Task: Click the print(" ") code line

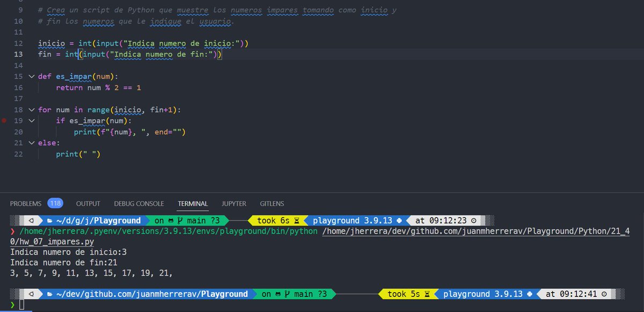Action: pyautogui.click(x=78, y=154)
